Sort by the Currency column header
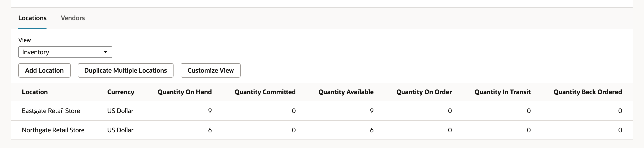This screenshot has height=148, width=644. pyautogui.click(x=121, y=92)
